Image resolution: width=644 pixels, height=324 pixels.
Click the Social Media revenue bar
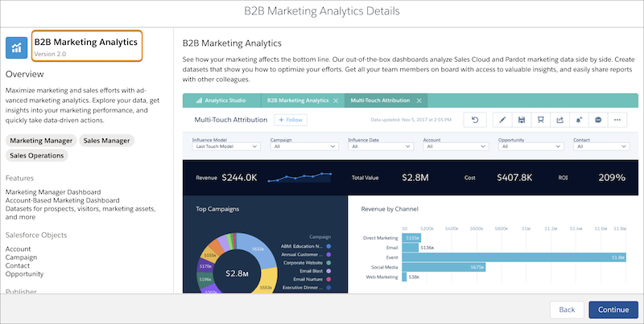[x=444, y=268]
